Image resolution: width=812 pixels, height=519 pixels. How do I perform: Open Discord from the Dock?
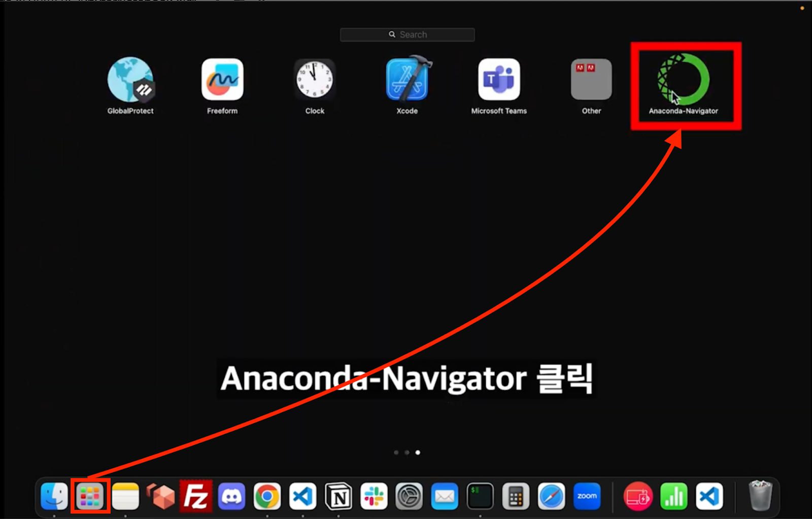pyautogui.click(x=231, y=496)
